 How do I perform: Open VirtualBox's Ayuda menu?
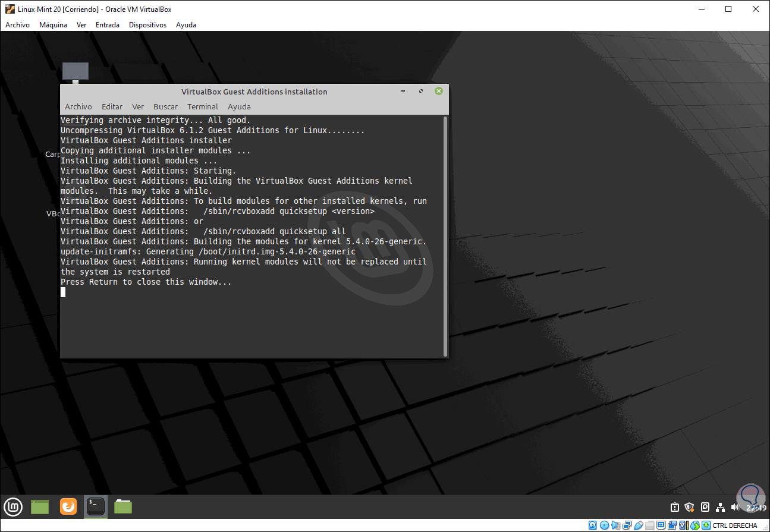click(186, 25)
